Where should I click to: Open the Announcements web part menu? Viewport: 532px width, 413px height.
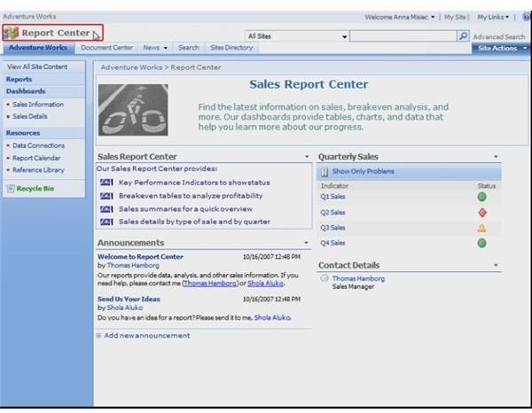point(306,243)
